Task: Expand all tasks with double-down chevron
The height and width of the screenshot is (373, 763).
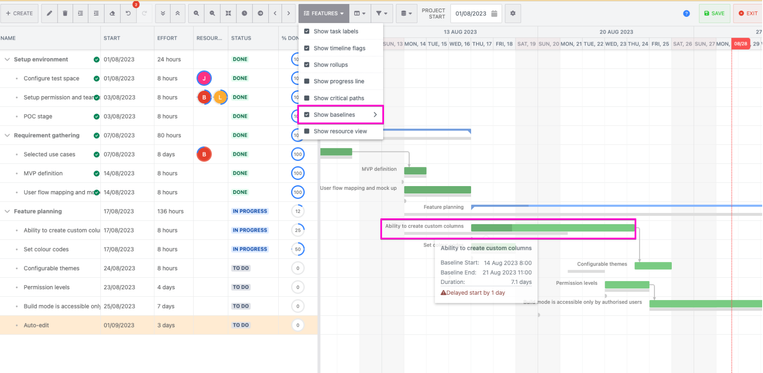Action: tap(163, 14)
